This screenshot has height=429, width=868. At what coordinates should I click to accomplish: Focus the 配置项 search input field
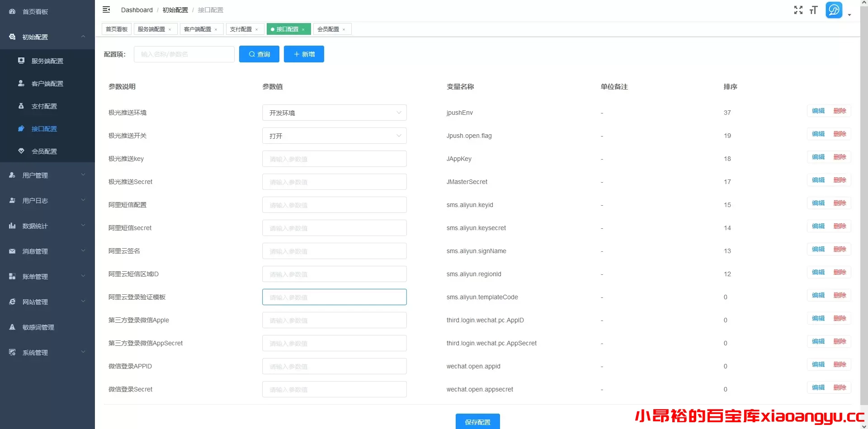pyautogui.click(x=184, y=54)
